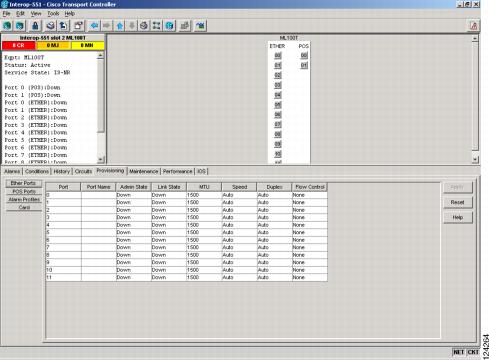This screenshot has width=489, height=360.
Task: Select ETHER port 05 on the card graphic
Action: (x=278, y=105)
